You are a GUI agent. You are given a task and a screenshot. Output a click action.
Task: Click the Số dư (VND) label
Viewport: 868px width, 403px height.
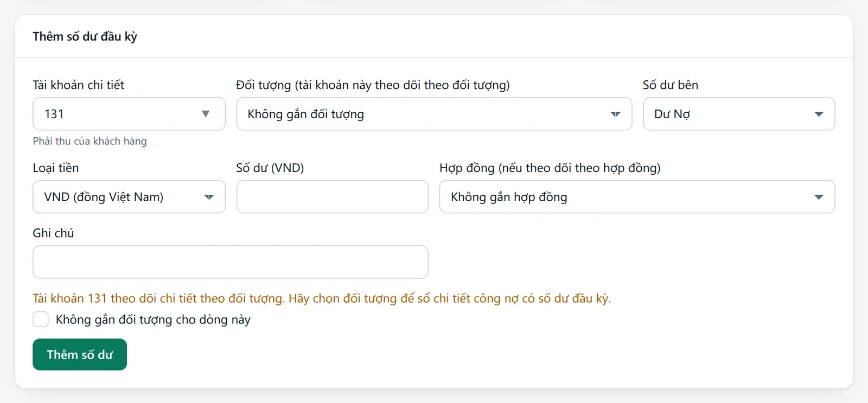(270, 168)
